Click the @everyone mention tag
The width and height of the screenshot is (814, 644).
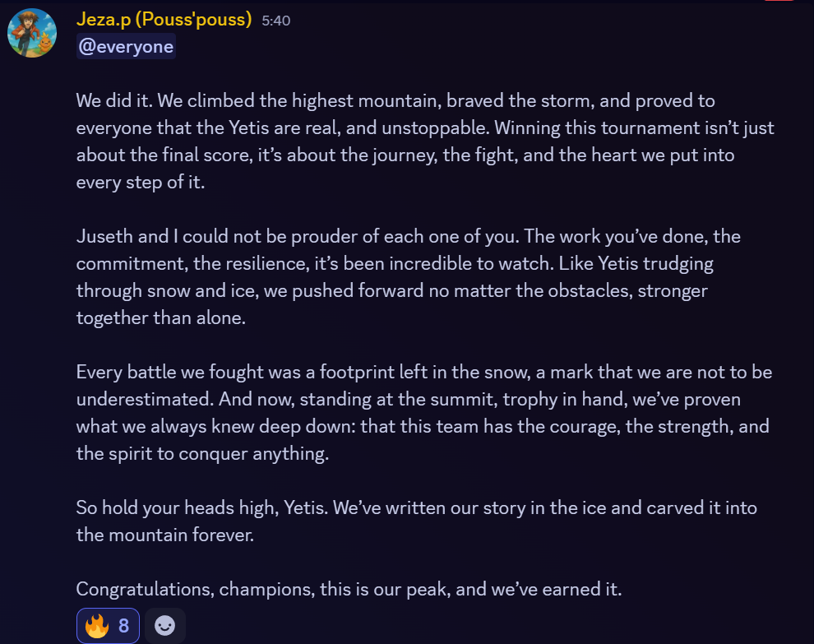coord(126,46)
